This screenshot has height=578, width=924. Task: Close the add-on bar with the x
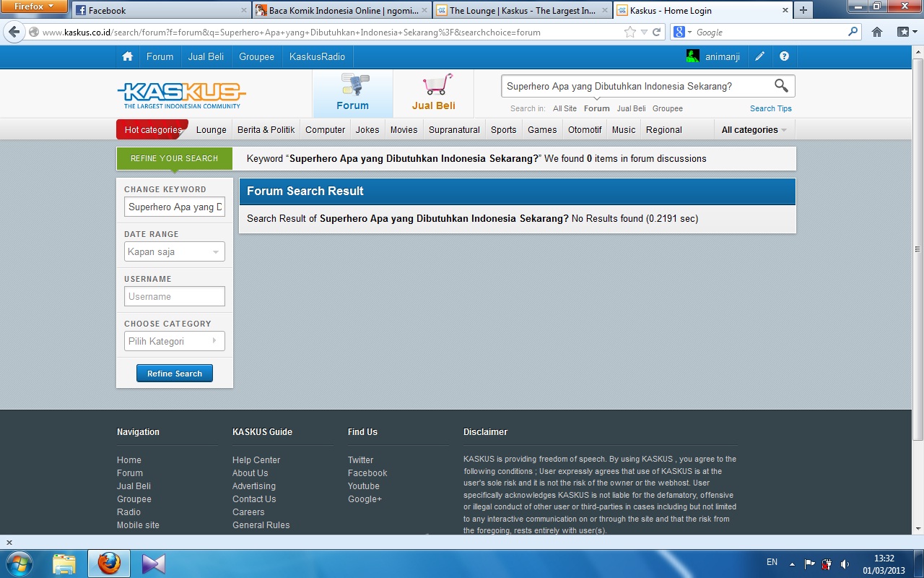(9, 542)
